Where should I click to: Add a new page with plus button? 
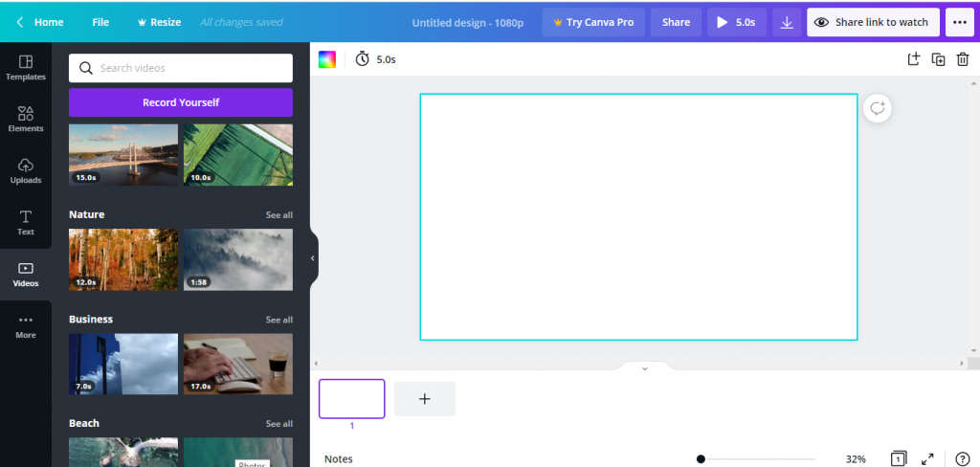point(424,399)
